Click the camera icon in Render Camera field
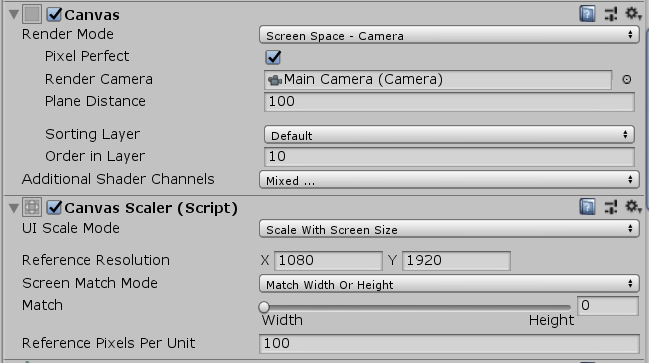649x363 pixels. 275,79
